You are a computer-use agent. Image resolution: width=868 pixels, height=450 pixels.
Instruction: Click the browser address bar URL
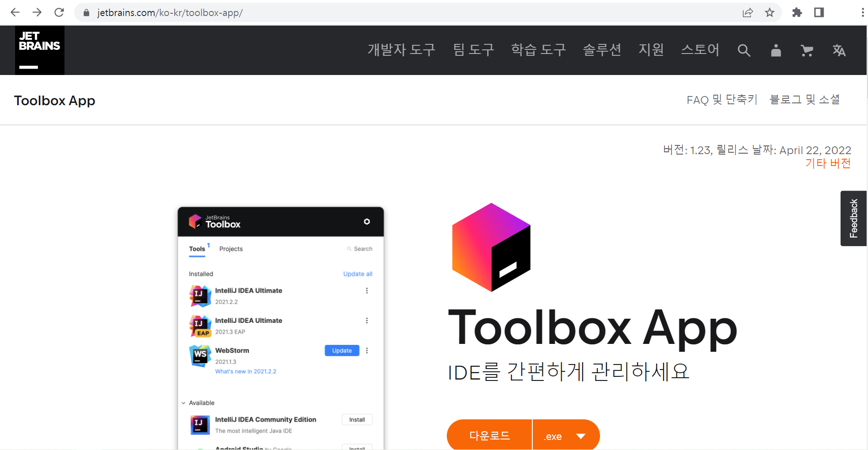[170, 13]
